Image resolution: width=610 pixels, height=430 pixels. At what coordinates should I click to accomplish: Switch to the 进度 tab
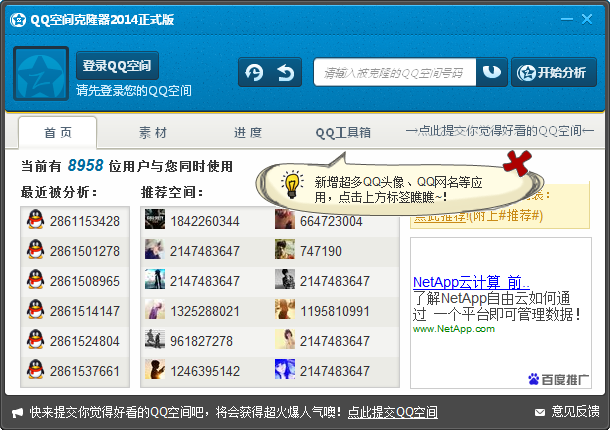click(x=248, y=133)
